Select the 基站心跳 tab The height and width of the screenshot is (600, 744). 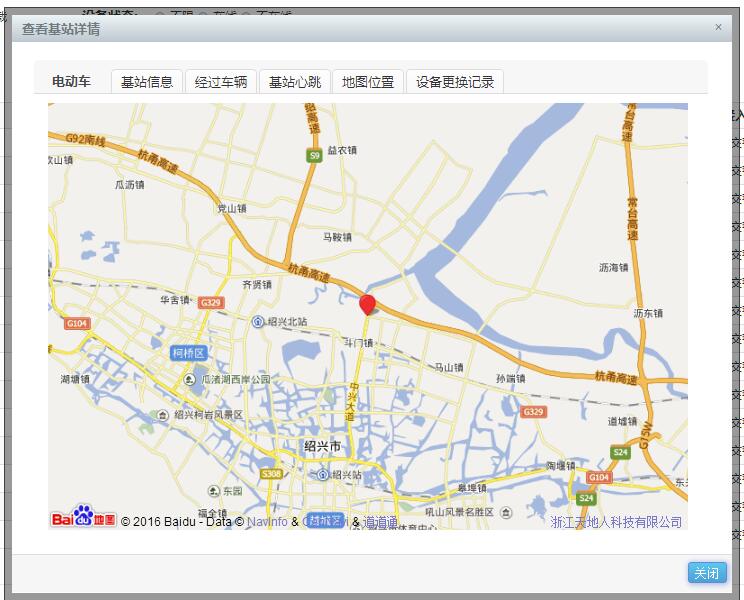click(295, 82)
